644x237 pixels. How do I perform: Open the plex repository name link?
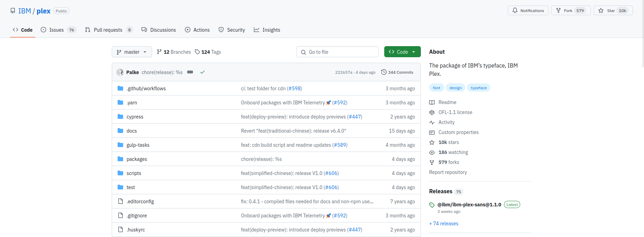pos(43,11)
